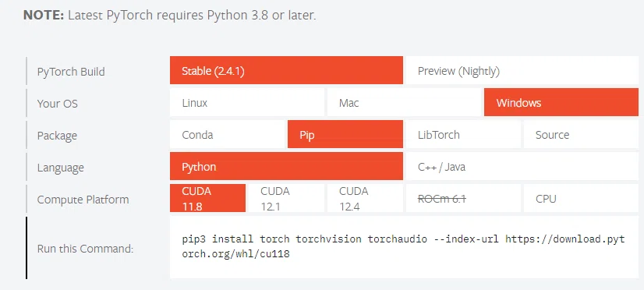Select the CUDA 11.8 compute platform
The width and height of the screenshot is (644, 290).
(207, 198)
